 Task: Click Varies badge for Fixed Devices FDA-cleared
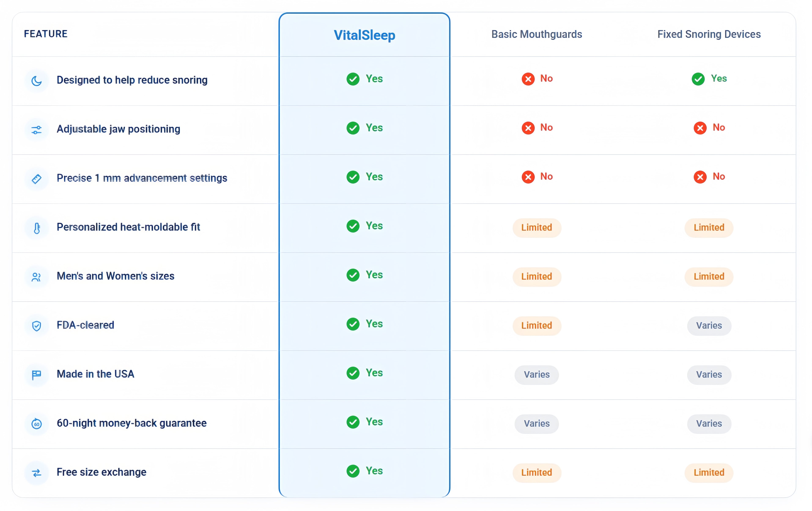[x=709, y=326]
